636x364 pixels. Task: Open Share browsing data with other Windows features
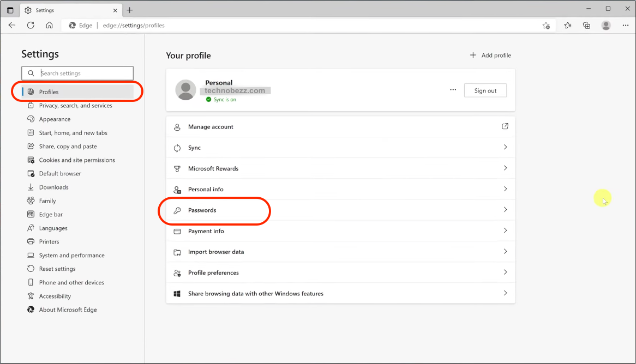tap(341, 294)
